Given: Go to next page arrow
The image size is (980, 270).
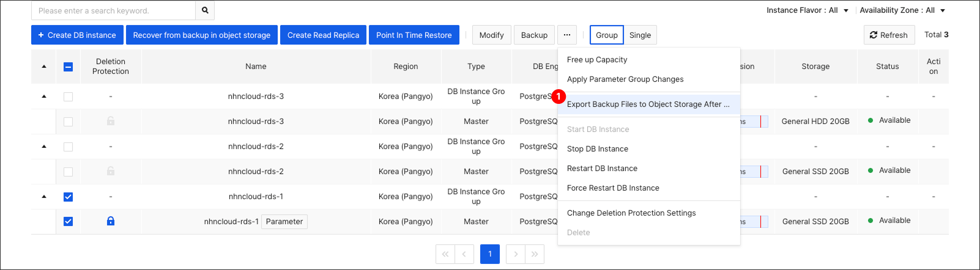Looking at the screenshot, I should click(x=516, y=254).
